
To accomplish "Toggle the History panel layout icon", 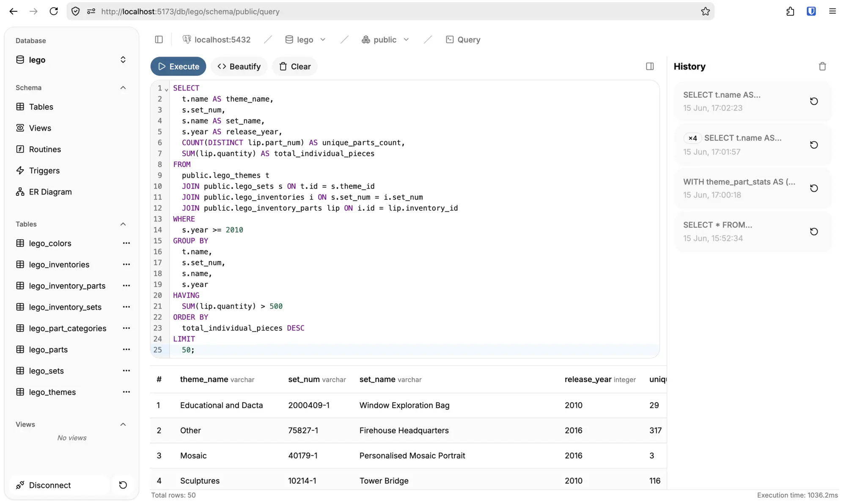I will (650, 66).
